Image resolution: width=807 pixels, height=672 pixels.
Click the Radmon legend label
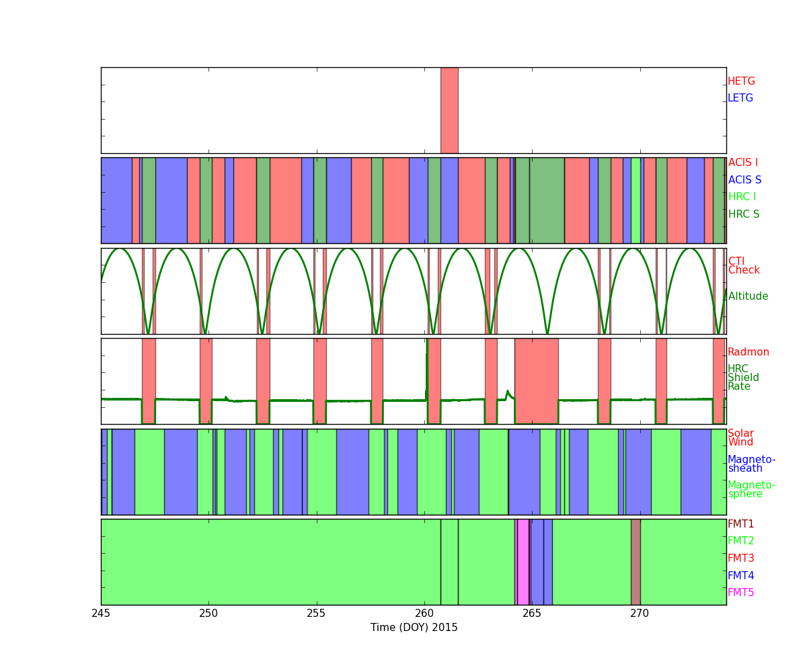click(748, 352)
